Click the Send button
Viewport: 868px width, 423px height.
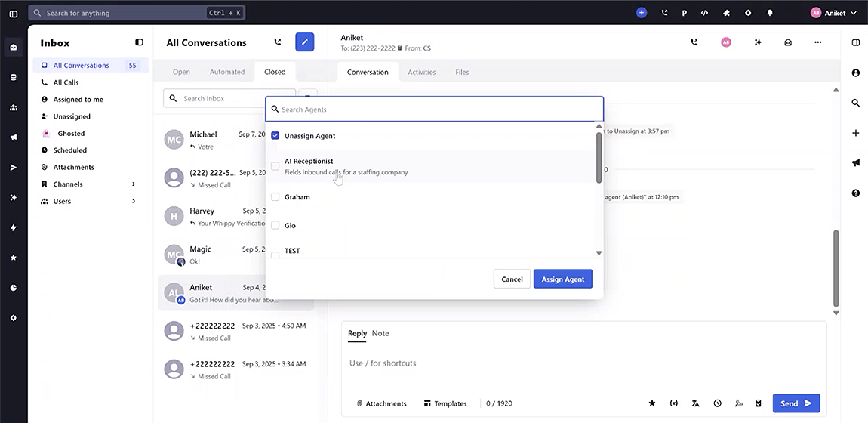796,403
